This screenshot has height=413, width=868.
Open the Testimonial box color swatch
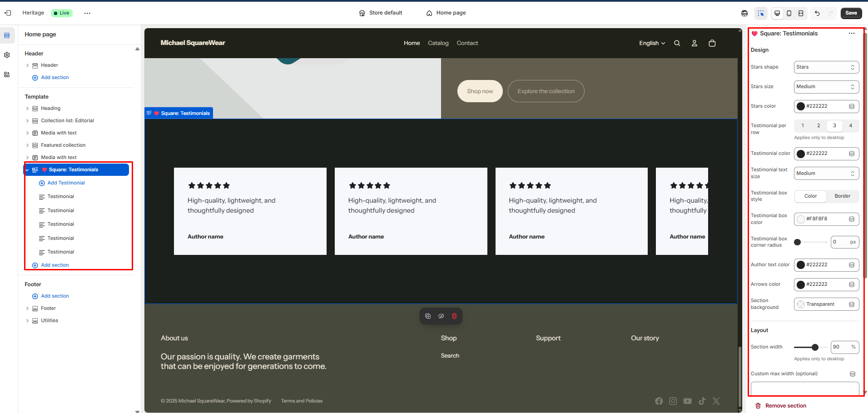click(x=801, y=219)
